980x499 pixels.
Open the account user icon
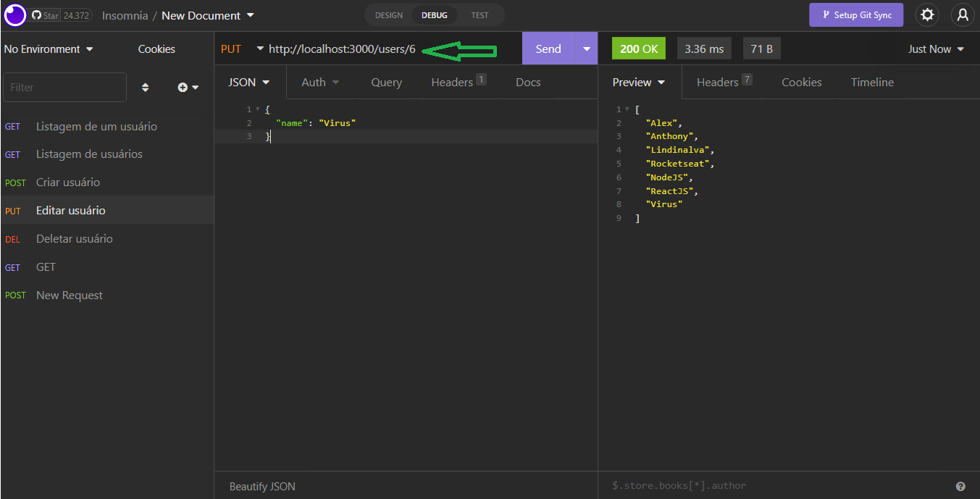(x=963, y=14)
